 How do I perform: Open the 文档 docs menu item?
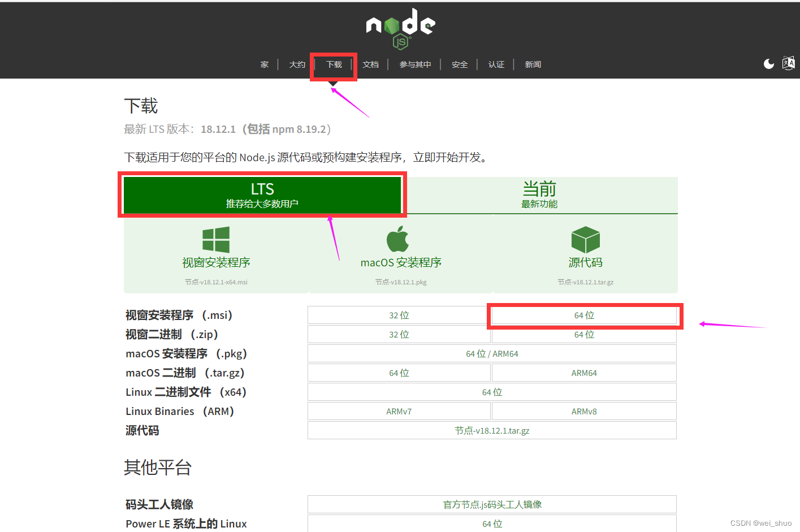click(371, 64)
